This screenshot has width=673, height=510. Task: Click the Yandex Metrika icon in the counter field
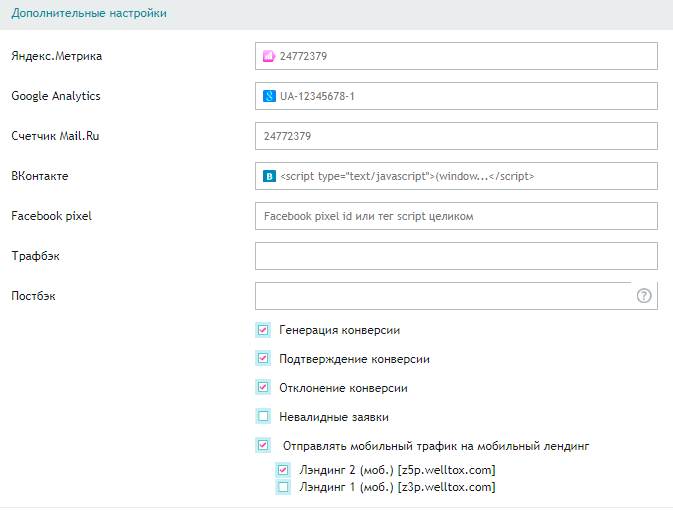tap(269, 56)
